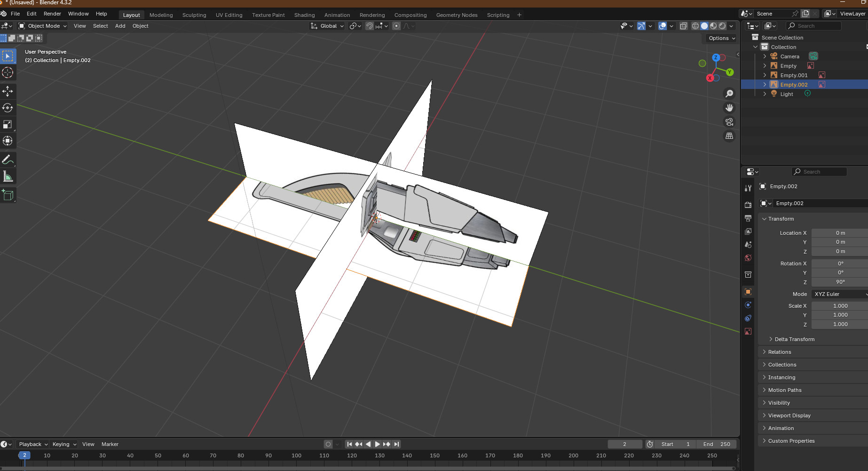Enable rendered viewport shading

pyautogui.click(x=722, y=26)
